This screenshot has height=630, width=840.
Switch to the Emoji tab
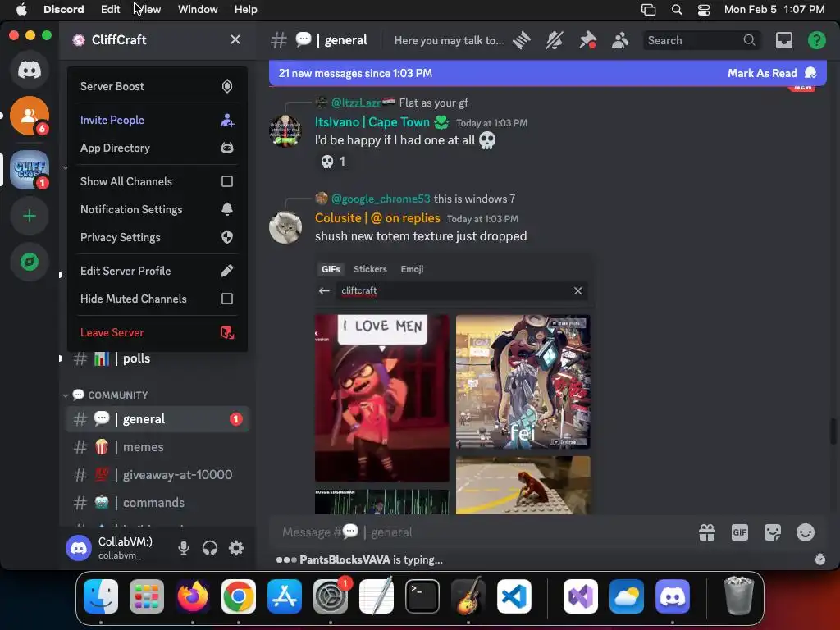pyautogui.click(x=412, y=269)
